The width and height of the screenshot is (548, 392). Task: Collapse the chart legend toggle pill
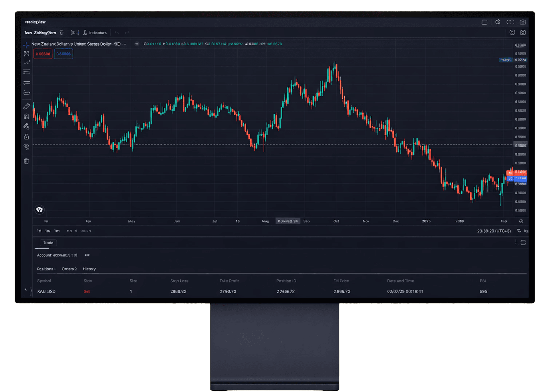(x=137, y=44)
